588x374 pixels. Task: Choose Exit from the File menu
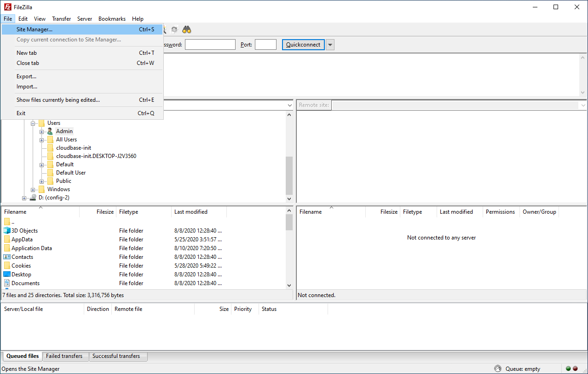pyautogui.click(x=82, y=113)
